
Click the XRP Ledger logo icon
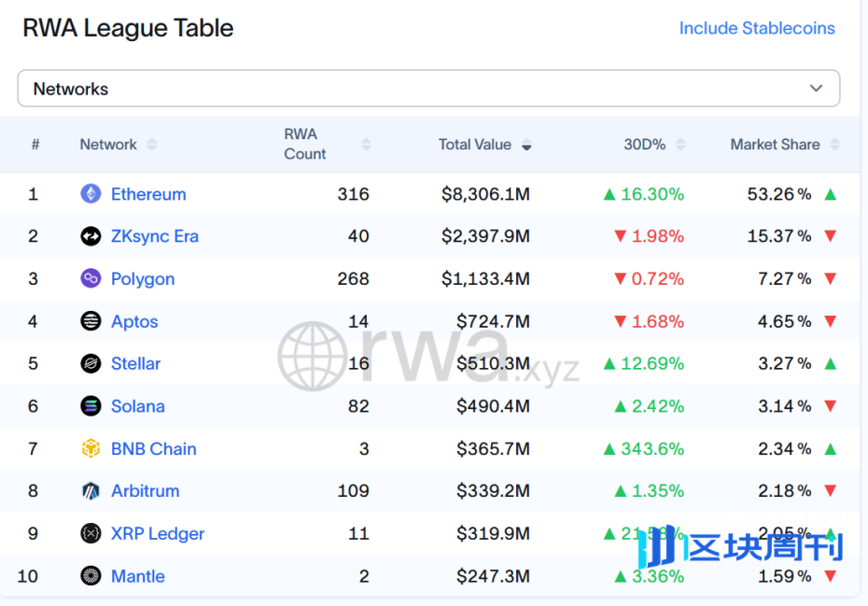[x=91, y=533]
